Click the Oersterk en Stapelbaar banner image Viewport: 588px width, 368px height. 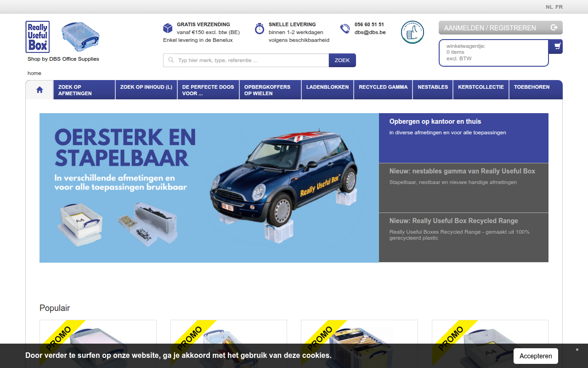[209, 188]
